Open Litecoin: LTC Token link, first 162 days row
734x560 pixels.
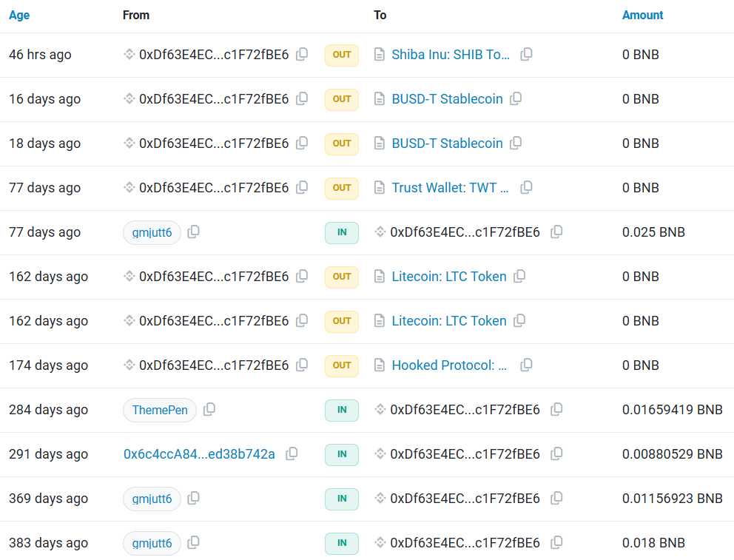(x=449, y=277)
